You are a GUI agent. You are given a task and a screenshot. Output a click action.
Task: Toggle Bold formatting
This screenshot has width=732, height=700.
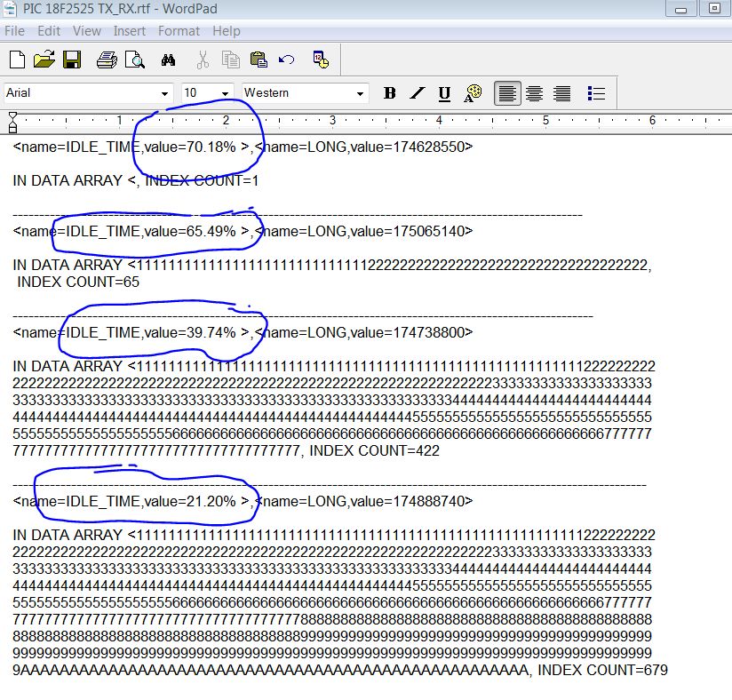[389, 93]
